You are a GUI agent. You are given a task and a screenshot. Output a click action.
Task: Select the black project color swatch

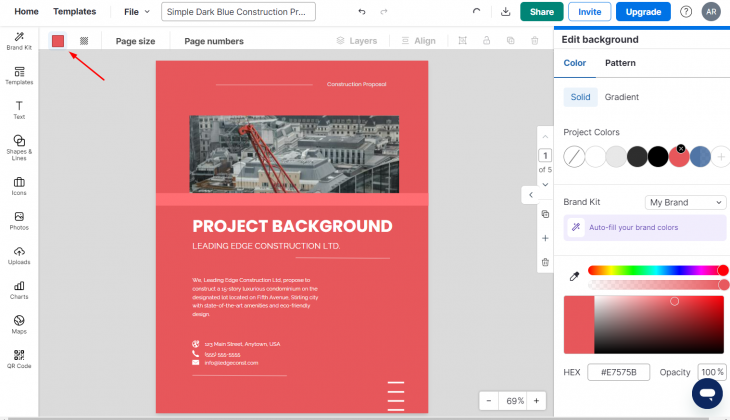658,157
